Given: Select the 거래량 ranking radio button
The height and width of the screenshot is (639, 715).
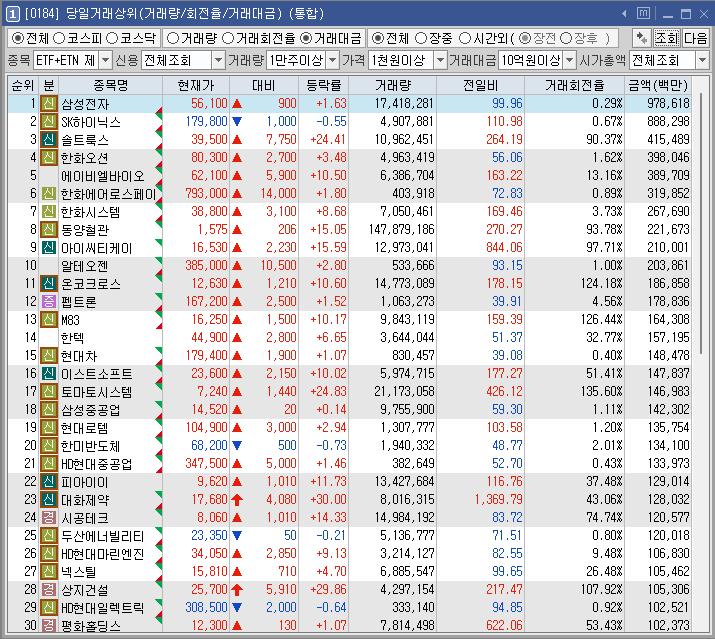Looking at the screenshot, I should click(173, 38).
